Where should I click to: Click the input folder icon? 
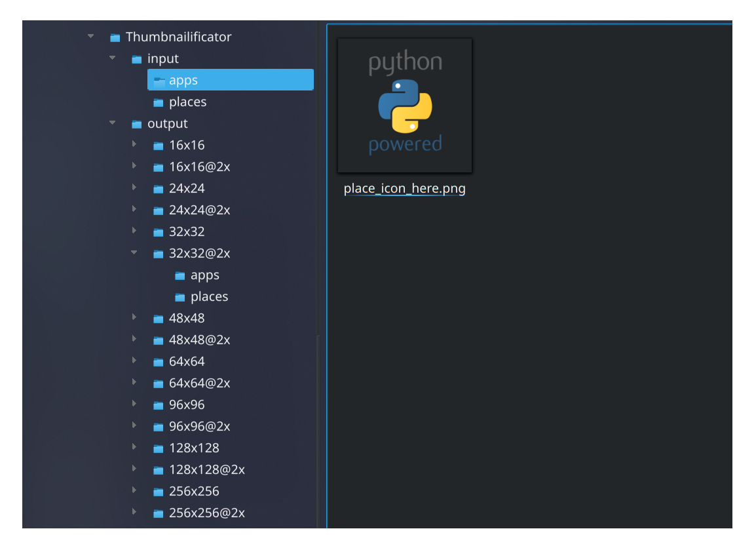click(x=136, y=60)
